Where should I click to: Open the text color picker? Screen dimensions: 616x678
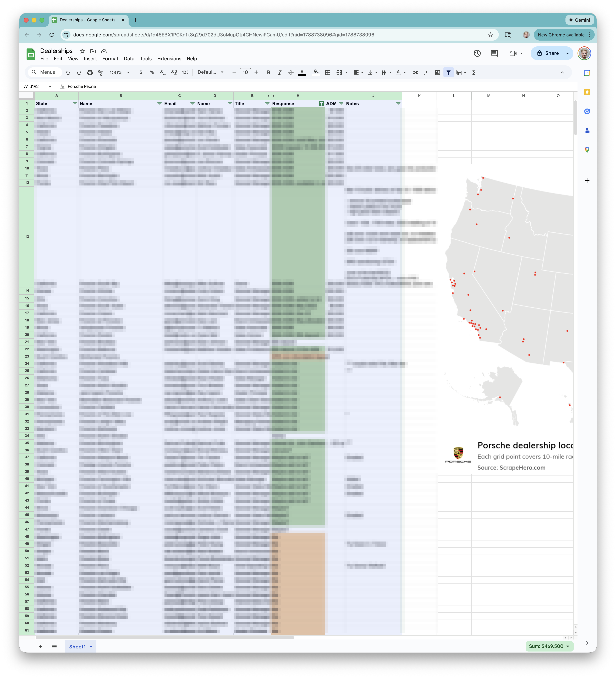[x=302, y=72]
